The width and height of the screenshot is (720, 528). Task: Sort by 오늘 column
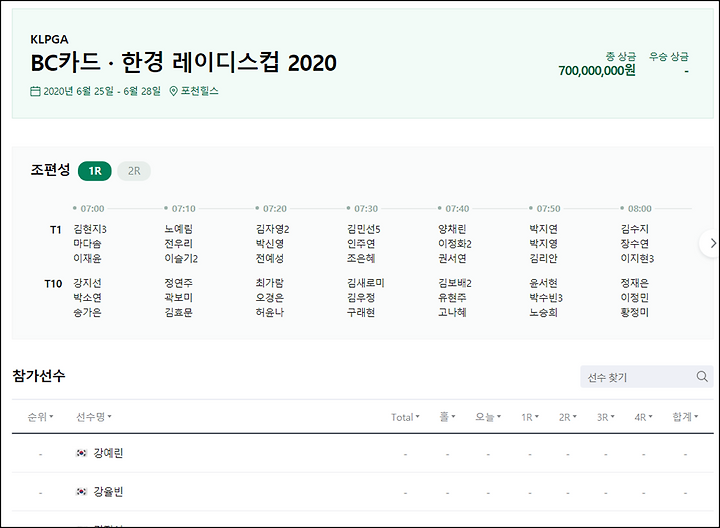coord(488,417)
